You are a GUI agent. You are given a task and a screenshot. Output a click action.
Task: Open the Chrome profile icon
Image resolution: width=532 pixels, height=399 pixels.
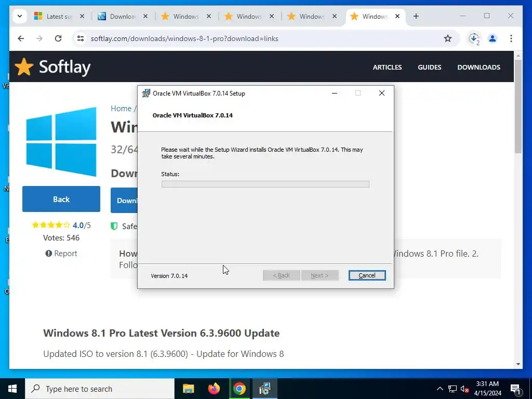(x=493, y=38)
